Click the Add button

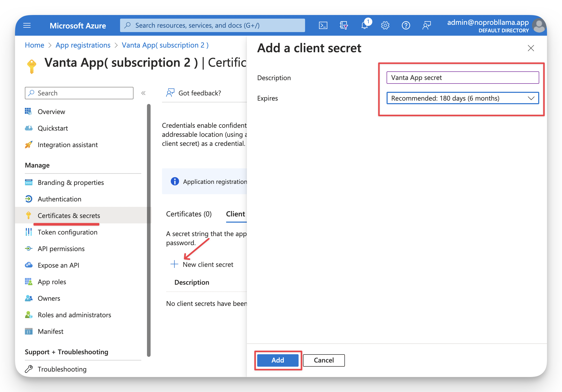click(x=278, y=360)
